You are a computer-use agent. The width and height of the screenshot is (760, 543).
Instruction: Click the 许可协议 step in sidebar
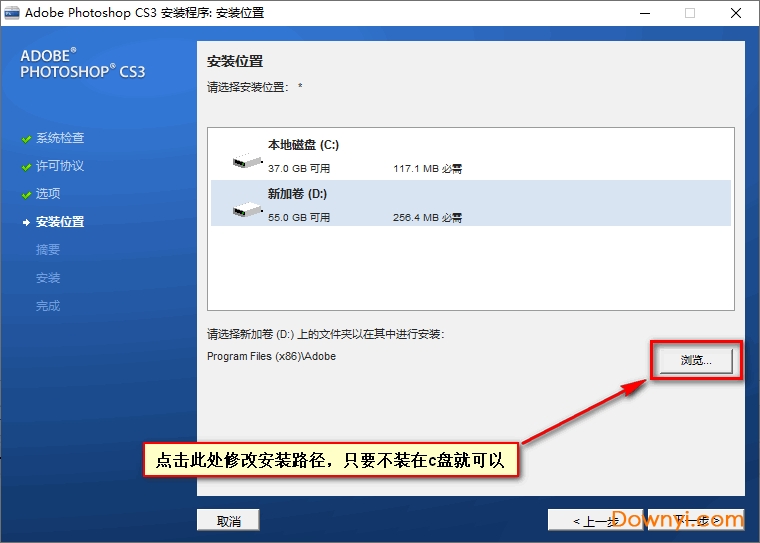tap(60, 166)
